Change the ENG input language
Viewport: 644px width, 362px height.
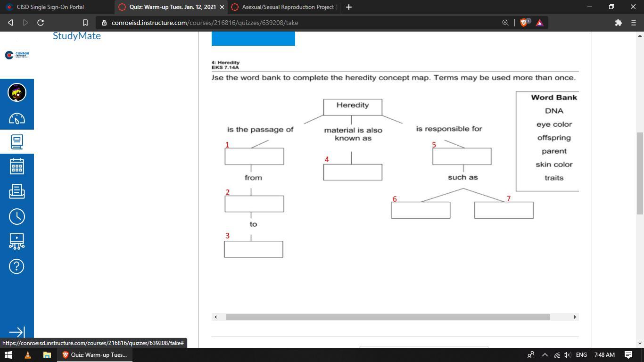581,355
